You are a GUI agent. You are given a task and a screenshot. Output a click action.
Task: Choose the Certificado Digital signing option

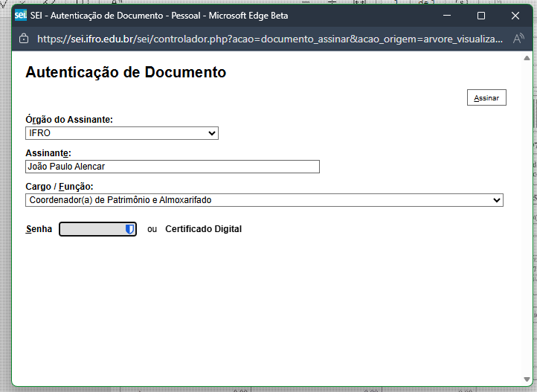coord(203,229)
